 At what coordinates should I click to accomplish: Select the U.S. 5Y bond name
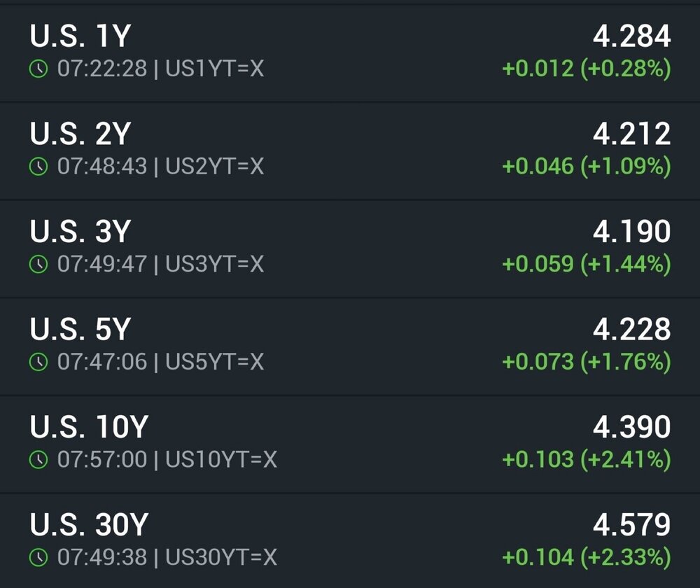[x=80, y=329]
